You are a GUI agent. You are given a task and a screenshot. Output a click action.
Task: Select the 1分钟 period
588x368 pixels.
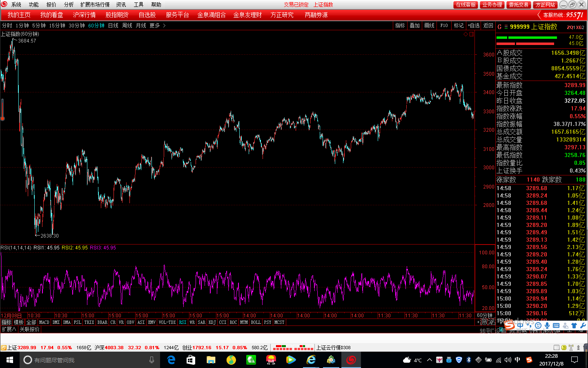click(22, 25)
